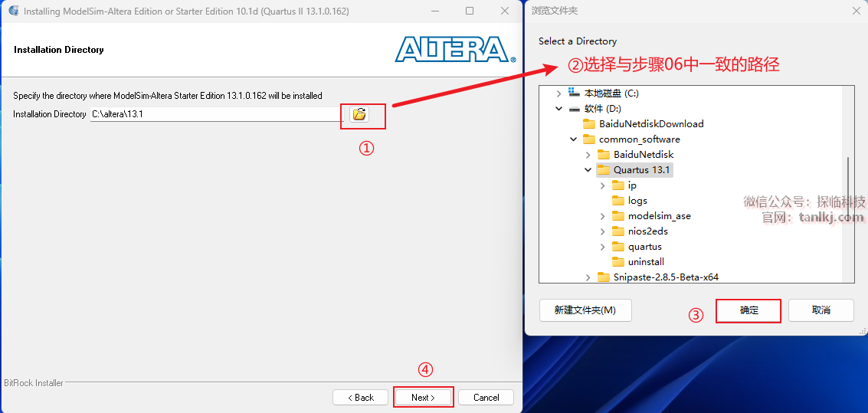
Task: Select the uninstall folder
Action: click(x=646, y=262)
